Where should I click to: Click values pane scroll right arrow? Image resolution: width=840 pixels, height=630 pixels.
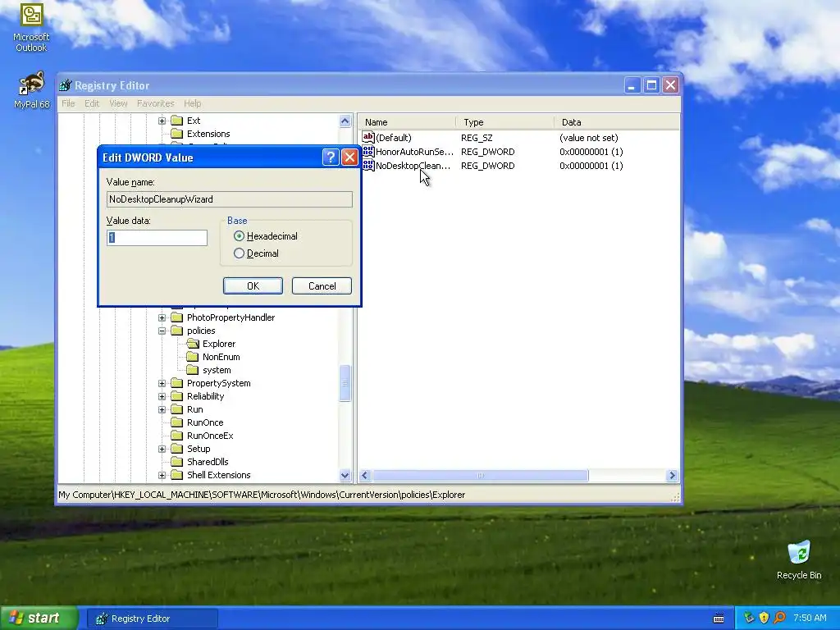coord(673,475)
